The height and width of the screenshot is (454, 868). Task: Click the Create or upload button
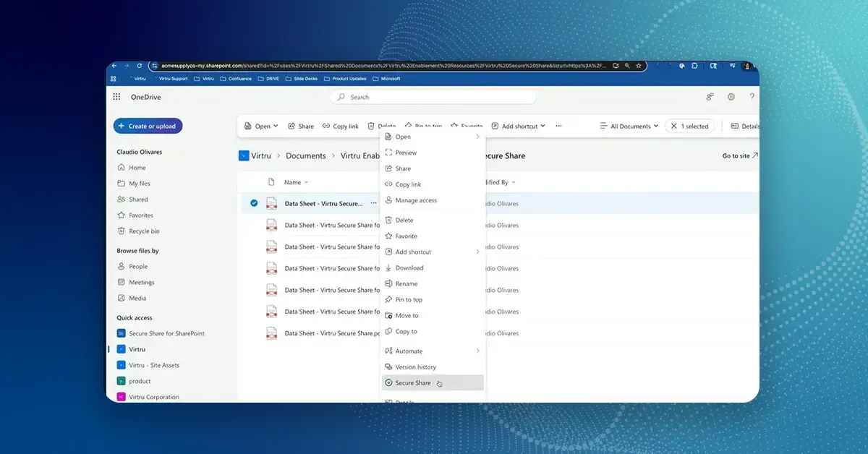point(148,126)
